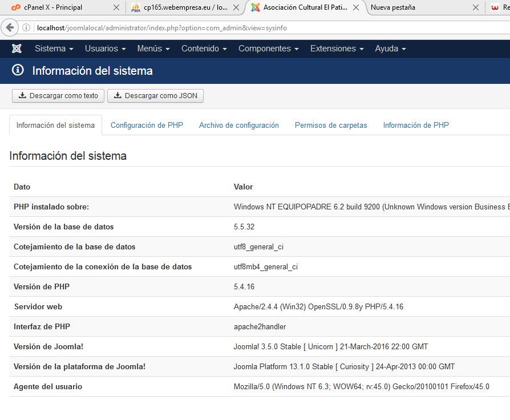The image size is (510, 420).
Task: Click the utf8mb4_general_ci connection collation value
Action: pyautogui.click(x=266, y=266)
